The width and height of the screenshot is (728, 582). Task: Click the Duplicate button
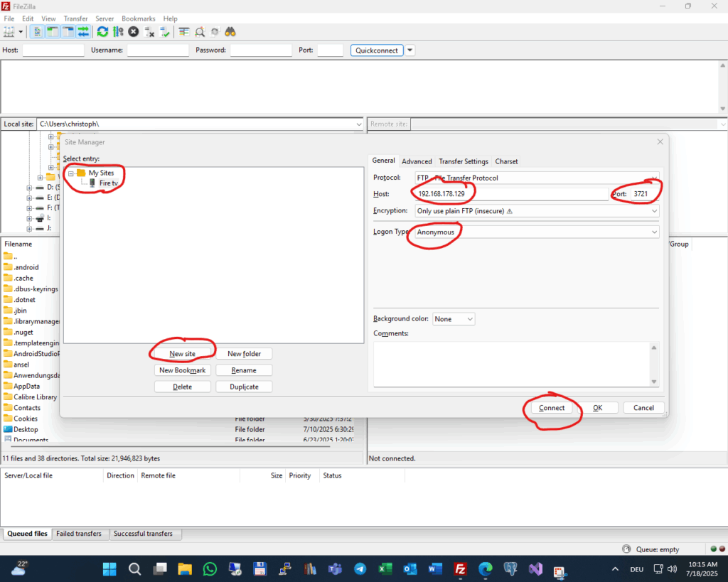click(244, 387)
